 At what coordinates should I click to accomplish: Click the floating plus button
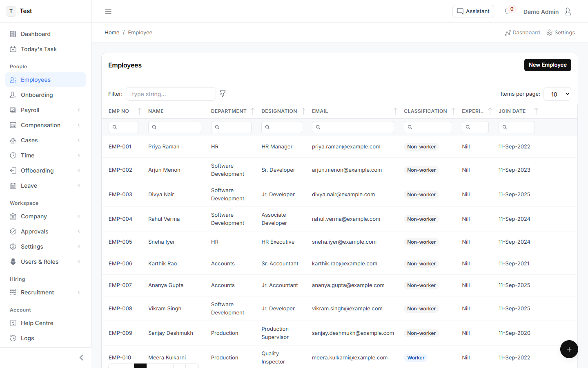click(x=569, y=349)
